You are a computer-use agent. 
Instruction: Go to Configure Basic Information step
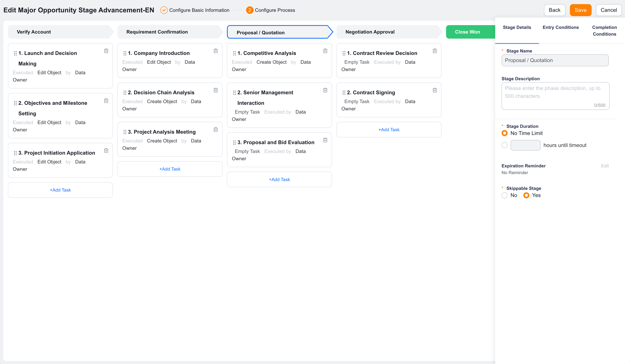(x=195, y=10)
